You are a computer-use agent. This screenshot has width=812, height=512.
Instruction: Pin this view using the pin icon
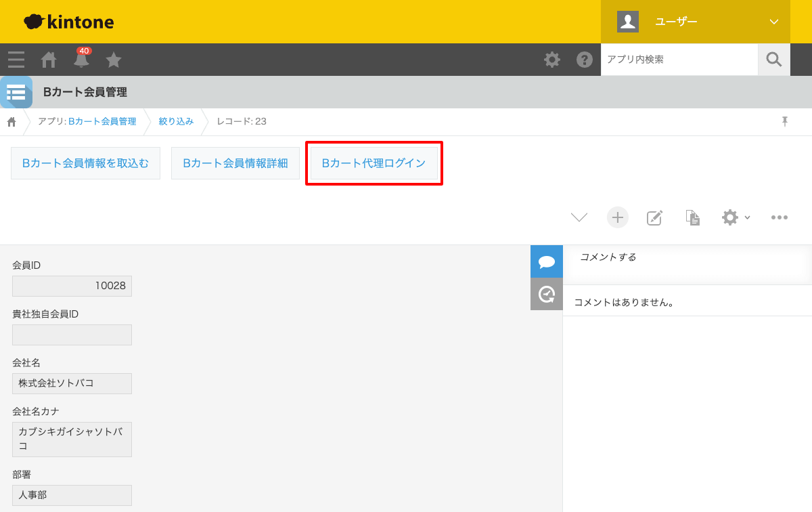[x=784, y=121]
